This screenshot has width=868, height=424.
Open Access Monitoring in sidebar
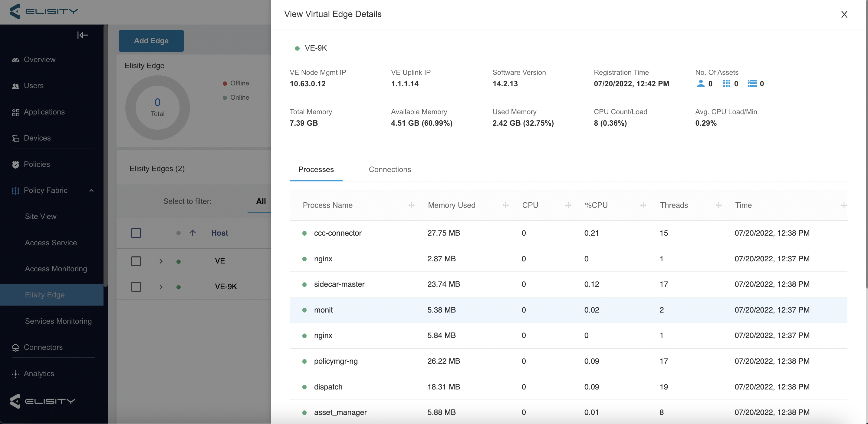tap(56, 269)
